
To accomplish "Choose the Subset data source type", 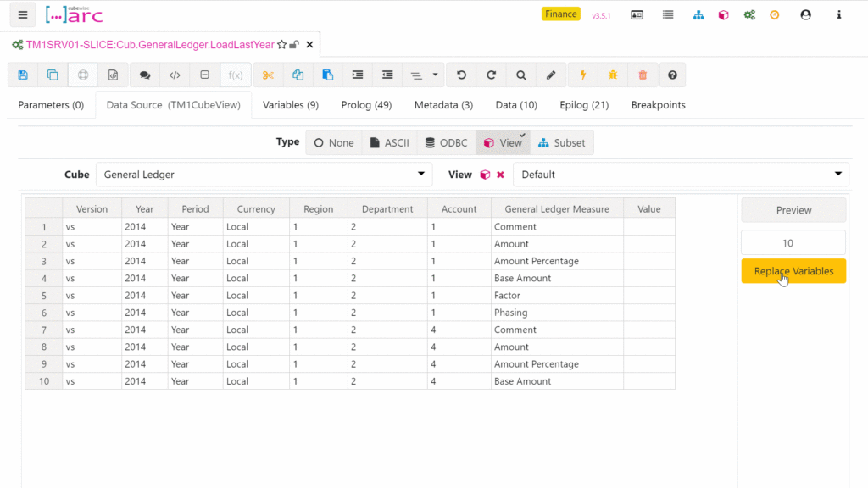I will pos(561,142).
